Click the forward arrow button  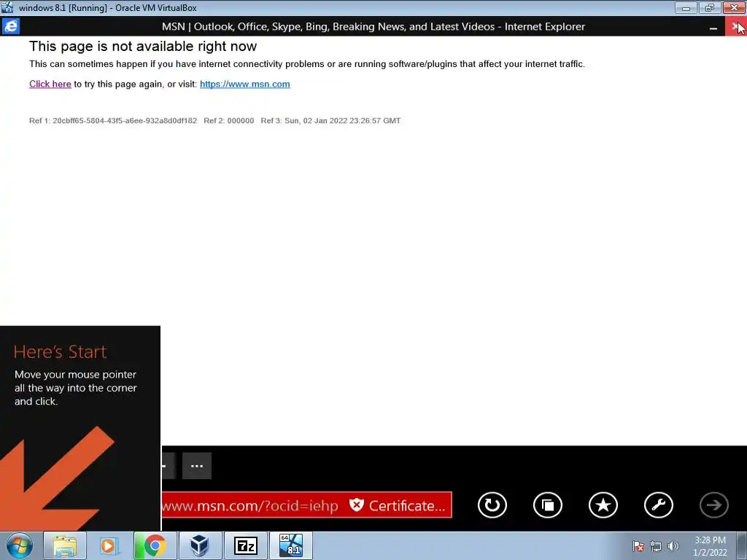coord(713,505)
